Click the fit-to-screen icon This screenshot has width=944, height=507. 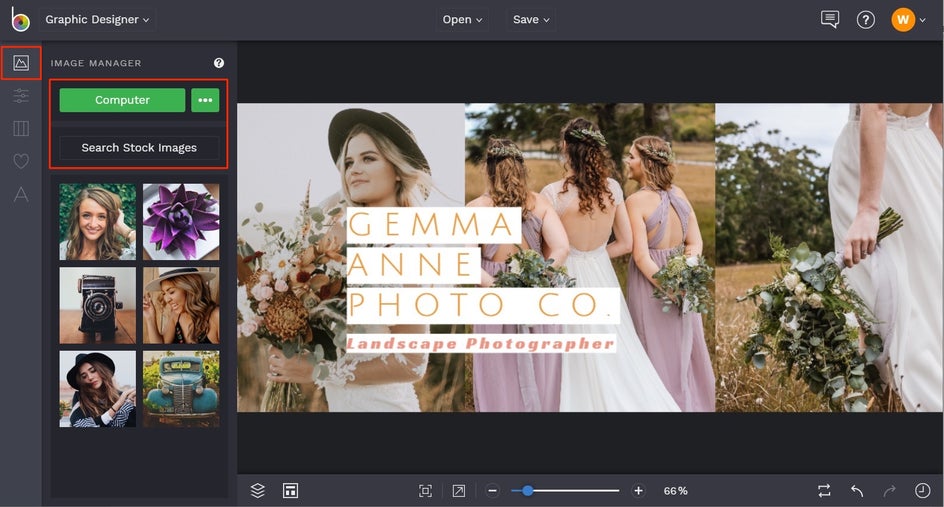(x=425, y=490)
